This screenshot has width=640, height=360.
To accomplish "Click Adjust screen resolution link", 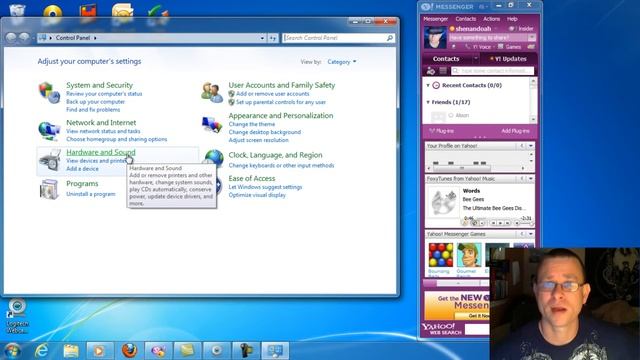I will (258, 140).
